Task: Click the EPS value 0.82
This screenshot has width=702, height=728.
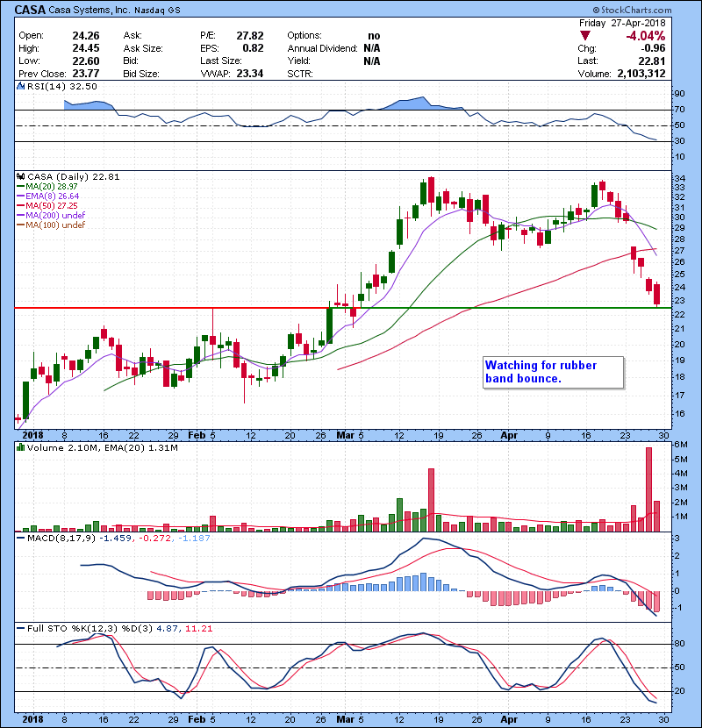Action: [x=254, y=48]
